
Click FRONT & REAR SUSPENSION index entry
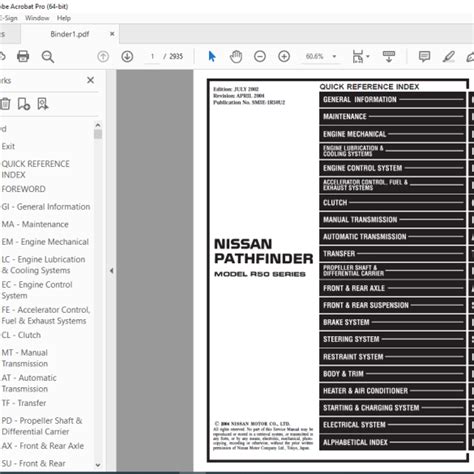[x=392, y=305]
